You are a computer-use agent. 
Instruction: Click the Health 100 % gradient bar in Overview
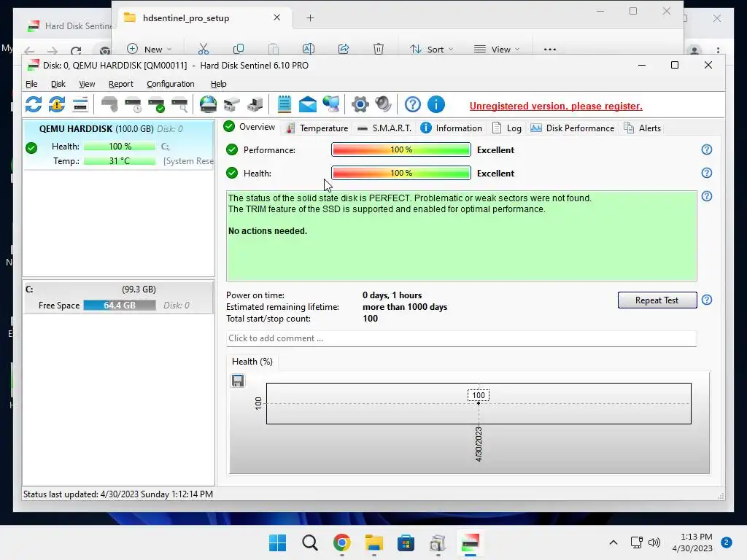(x=401, y=173)
